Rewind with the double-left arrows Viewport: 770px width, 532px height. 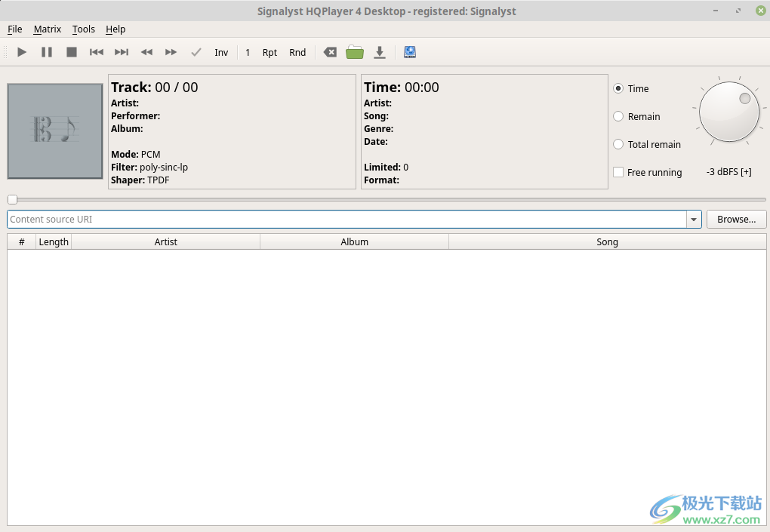point(146,52)
